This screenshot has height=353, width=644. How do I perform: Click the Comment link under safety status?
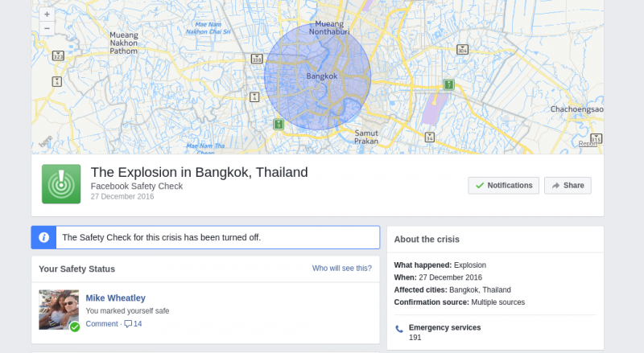pyautogui.click(x=102, y=324)
